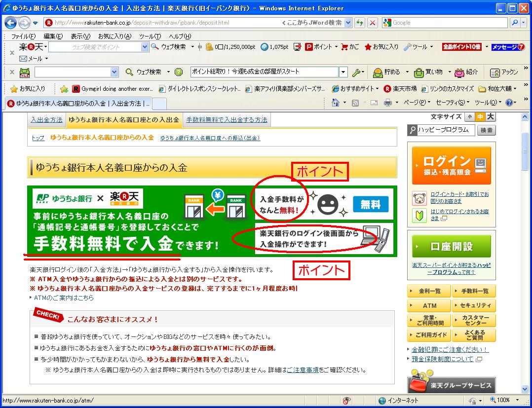Click the IE help question mark icon
The height and width of the screenshot is (408, 532).
pos(509,103)
